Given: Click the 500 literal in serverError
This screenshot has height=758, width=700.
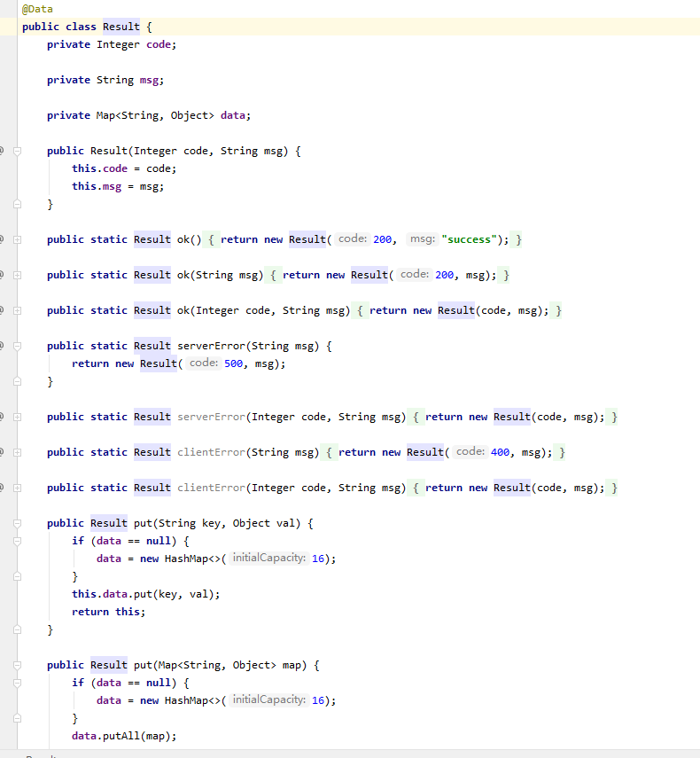Looking at the screenshot, I should click(x=233, y=363).
